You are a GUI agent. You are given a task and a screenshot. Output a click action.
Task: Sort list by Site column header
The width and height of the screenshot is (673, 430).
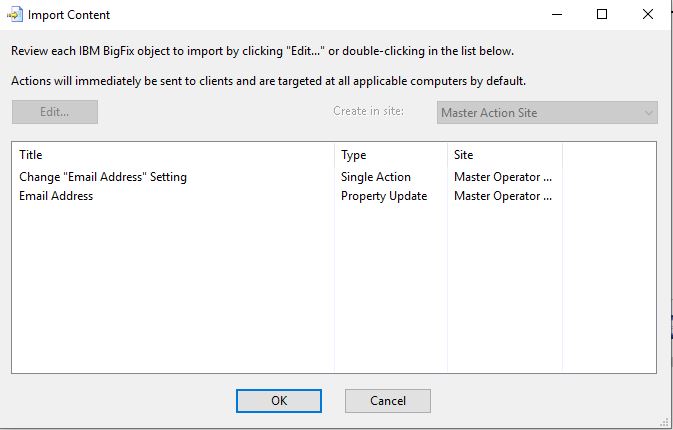click(x=464, y=155)
